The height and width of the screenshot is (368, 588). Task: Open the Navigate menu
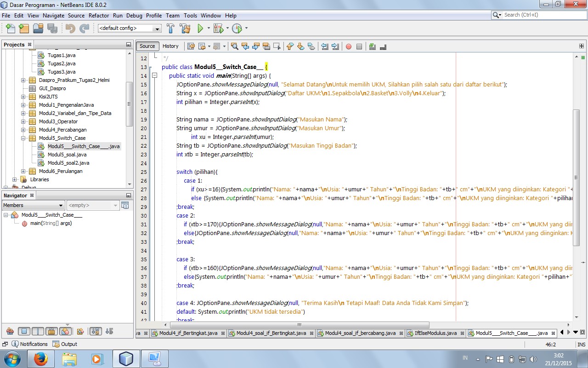click(54, 16)
